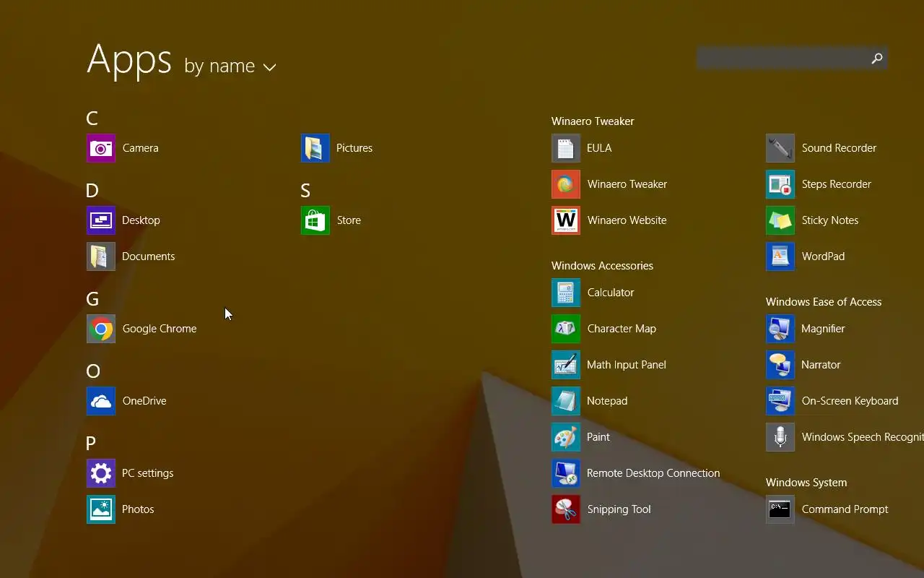Open the Documents folder icon
The image size is (924, 578).
pos(101,256)
